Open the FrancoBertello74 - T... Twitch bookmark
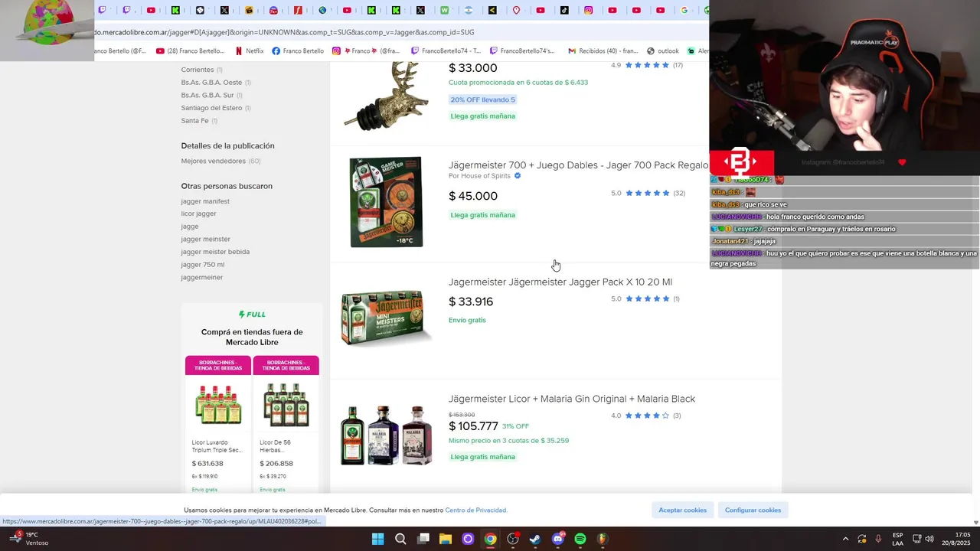This screenshot has width=980, height=551. [446, 51]
